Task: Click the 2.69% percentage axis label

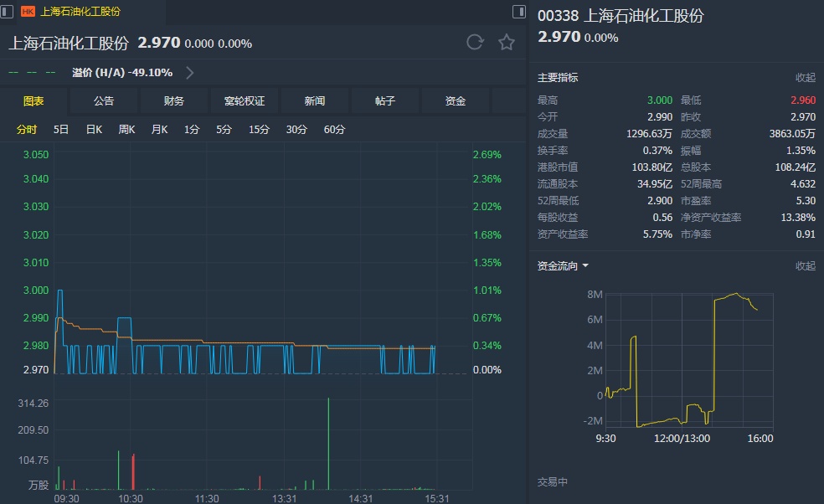Action: tap(487, 155)
